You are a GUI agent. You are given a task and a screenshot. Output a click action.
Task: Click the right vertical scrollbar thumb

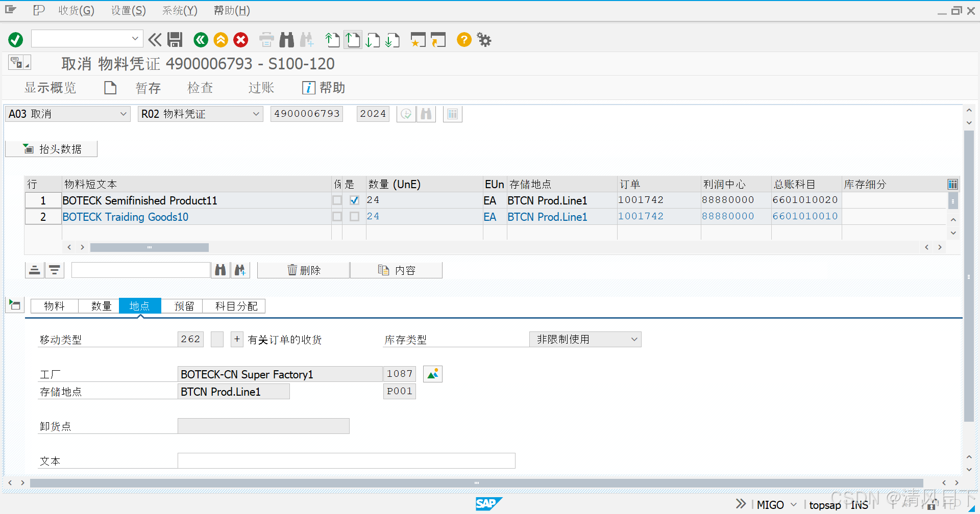coord(969,276)
